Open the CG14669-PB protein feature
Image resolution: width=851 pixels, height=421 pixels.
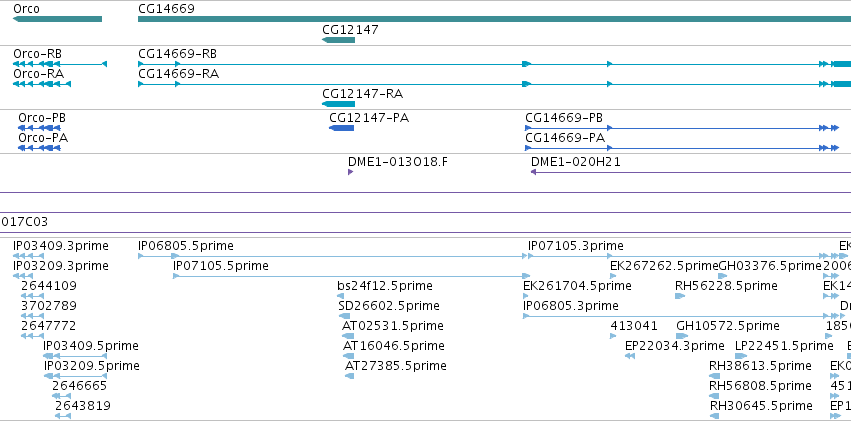[x=682, y=128]
